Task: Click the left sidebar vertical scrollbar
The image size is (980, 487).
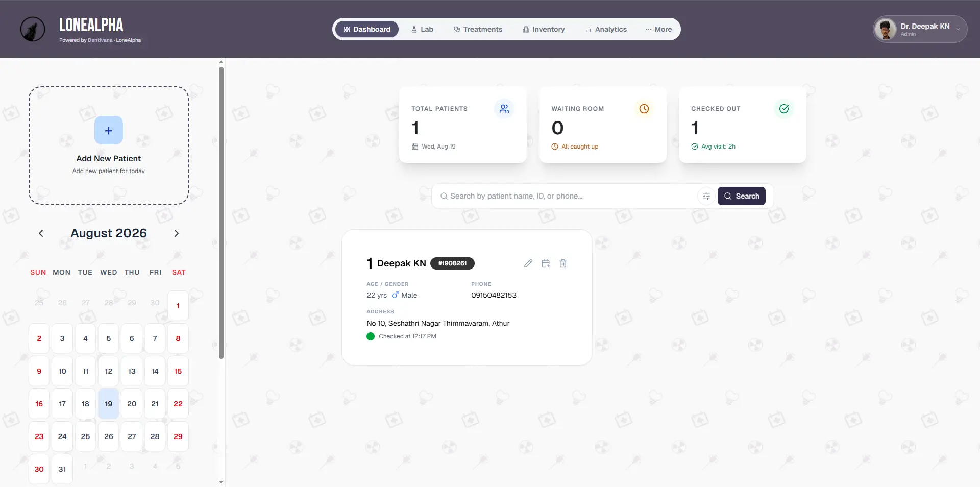Action: (221, 213)
